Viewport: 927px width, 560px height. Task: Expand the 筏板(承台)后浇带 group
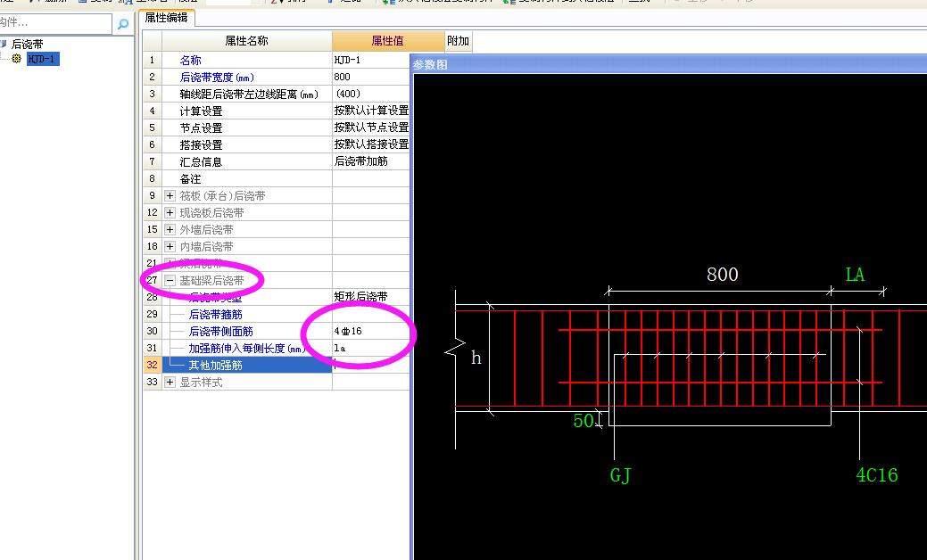tap(170, 195)
